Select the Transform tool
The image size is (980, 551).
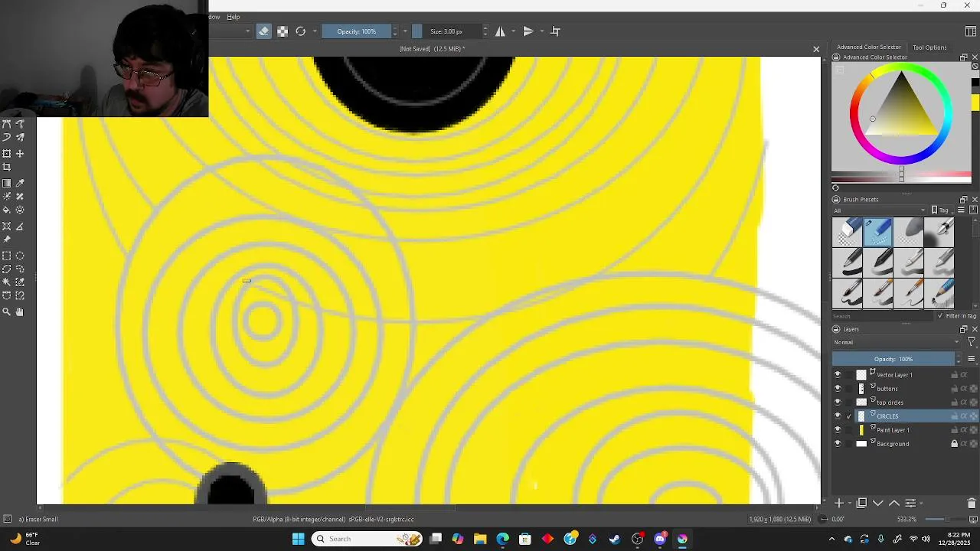click(x=7, y=154)
